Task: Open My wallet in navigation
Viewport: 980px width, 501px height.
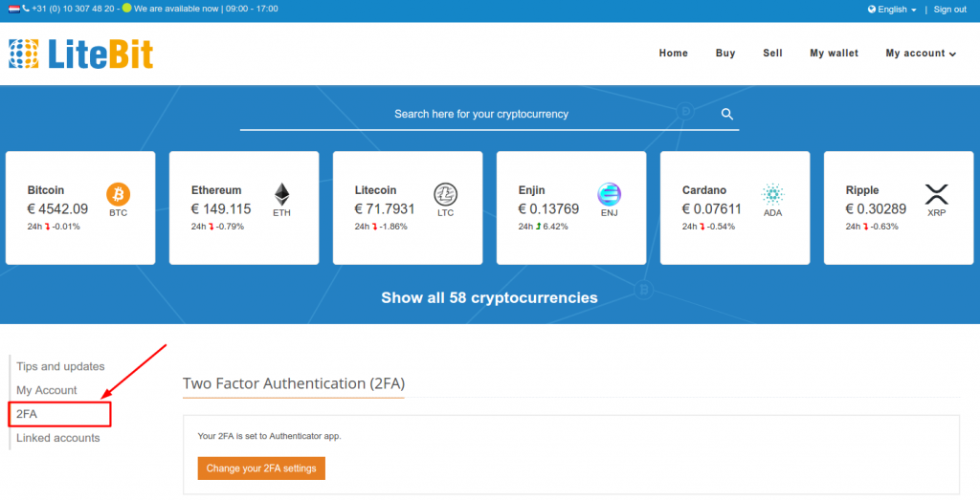Action: pyautogui.click(x=834, y=54)
